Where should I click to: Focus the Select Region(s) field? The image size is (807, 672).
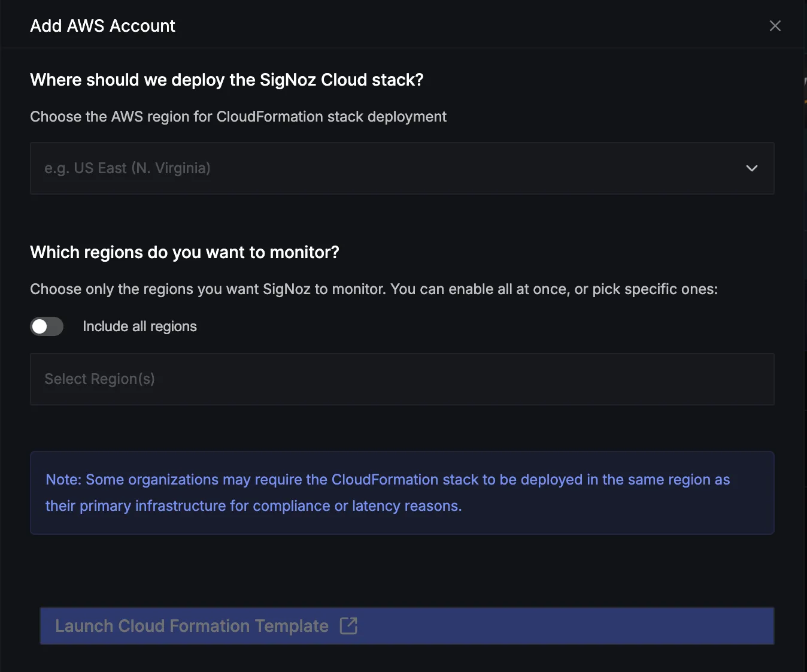[x=402, y=379]
